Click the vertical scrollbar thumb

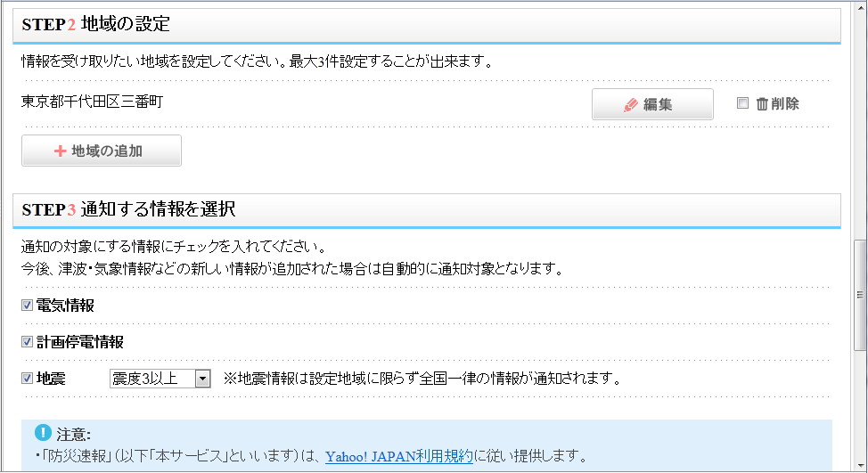(x=860, y=295)
